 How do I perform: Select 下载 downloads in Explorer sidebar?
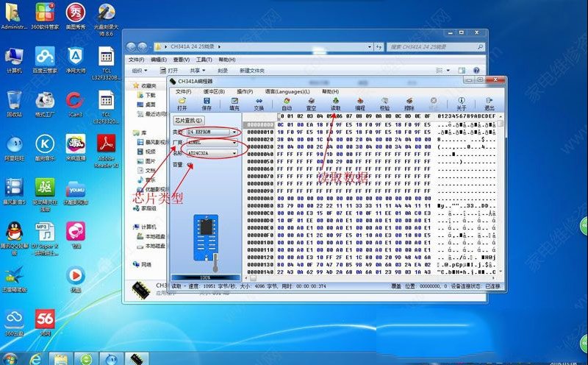click(147, 96)
